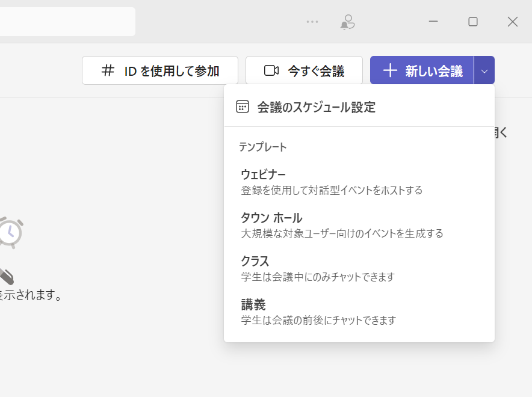Close the Teams window
Image resolution: width=532 pixels, height=397 pixels.
pyautogui.click(x=513, y=22)
